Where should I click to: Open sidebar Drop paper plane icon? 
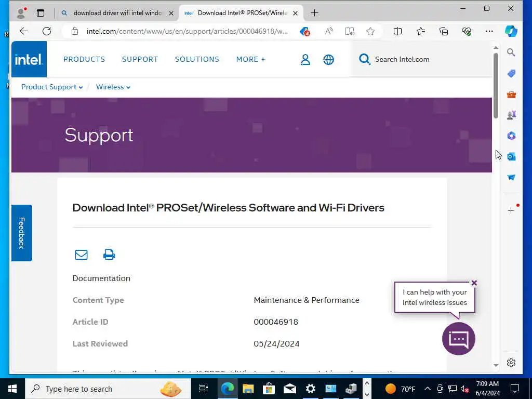[511, 178]
